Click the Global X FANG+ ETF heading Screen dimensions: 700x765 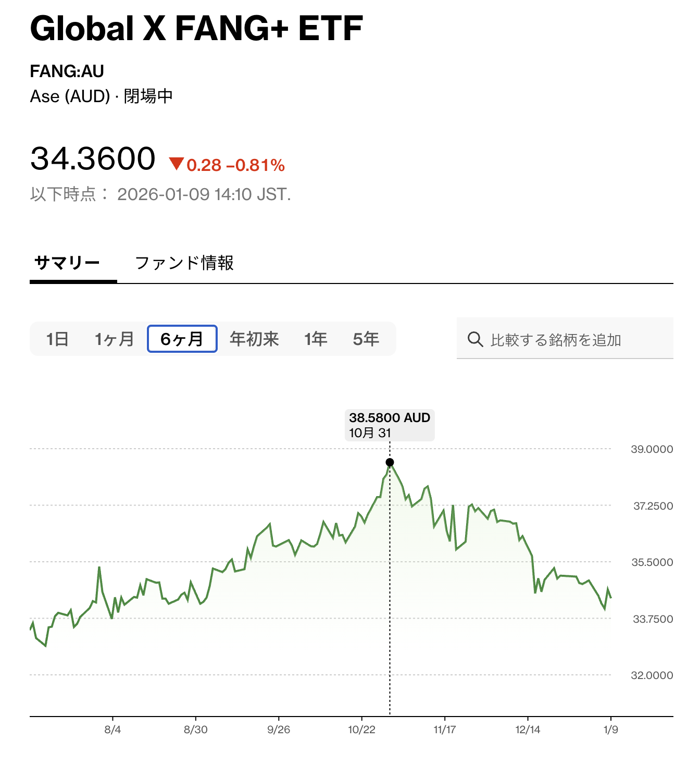(196, 28)
